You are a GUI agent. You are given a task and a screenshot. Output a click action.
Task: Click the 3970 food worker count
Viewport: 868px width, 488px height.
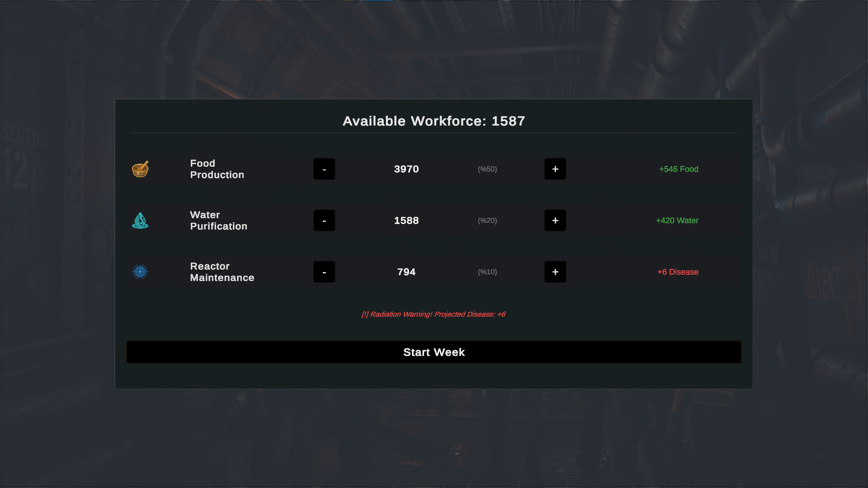click(406, 169)
